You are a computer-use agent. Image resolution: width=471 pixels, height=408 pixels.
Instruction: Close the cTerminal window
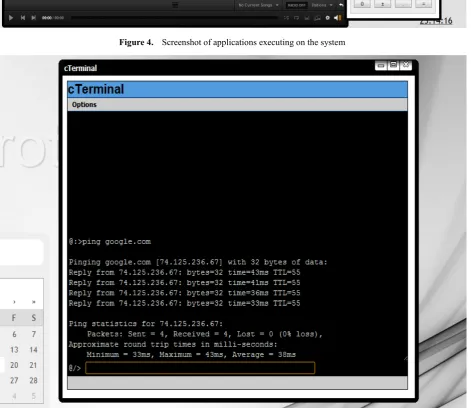406,65
